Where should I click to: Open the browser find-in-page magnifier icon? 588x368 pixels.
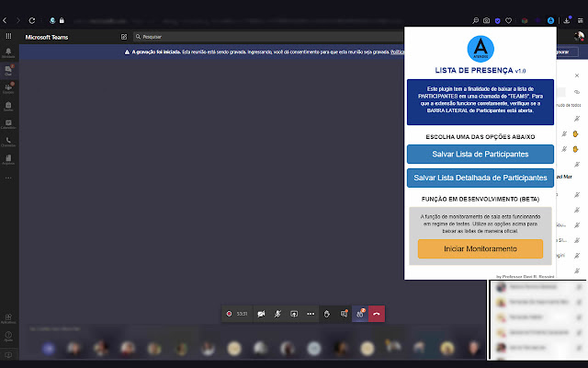[x=476, y=20]
